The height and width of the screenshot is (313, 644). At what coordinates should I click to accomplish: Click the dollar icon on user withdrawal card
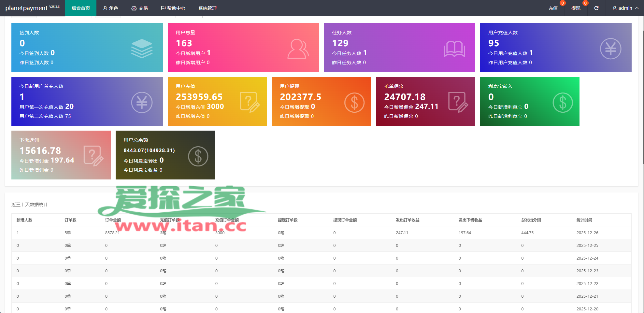tap(354, 103)
